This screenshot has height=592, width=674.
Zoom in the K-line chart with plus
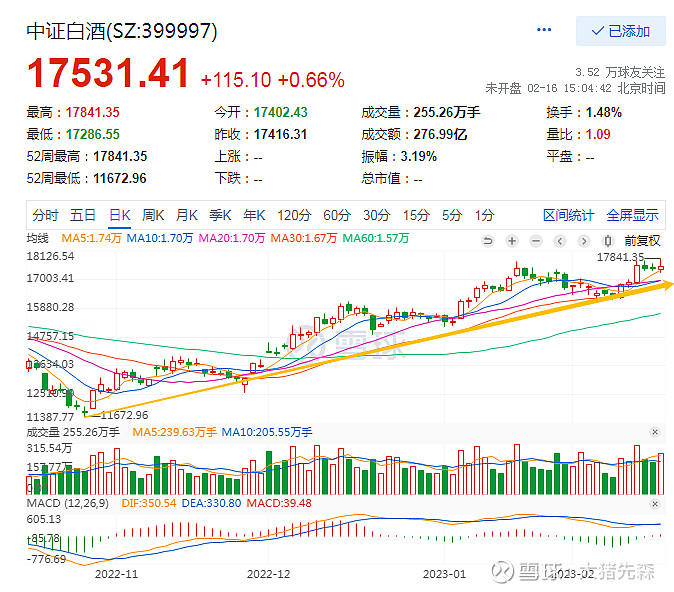click(x=512, y=241)
